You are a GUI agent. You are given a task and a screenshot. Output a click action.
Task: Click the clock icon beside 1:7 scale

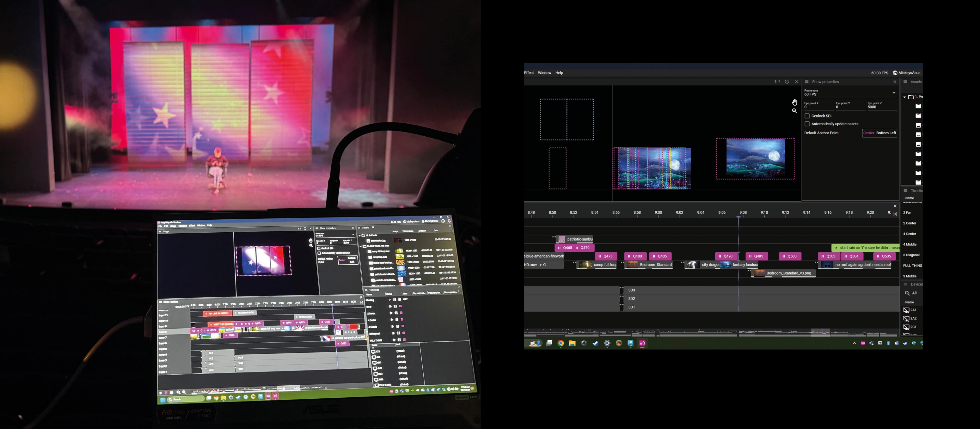787,81
